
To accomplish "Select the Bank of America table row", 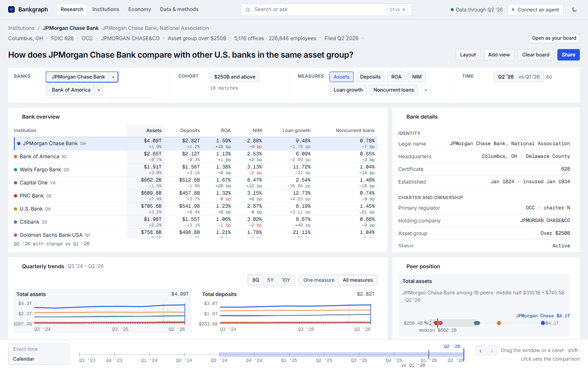I will coord(196,157).
